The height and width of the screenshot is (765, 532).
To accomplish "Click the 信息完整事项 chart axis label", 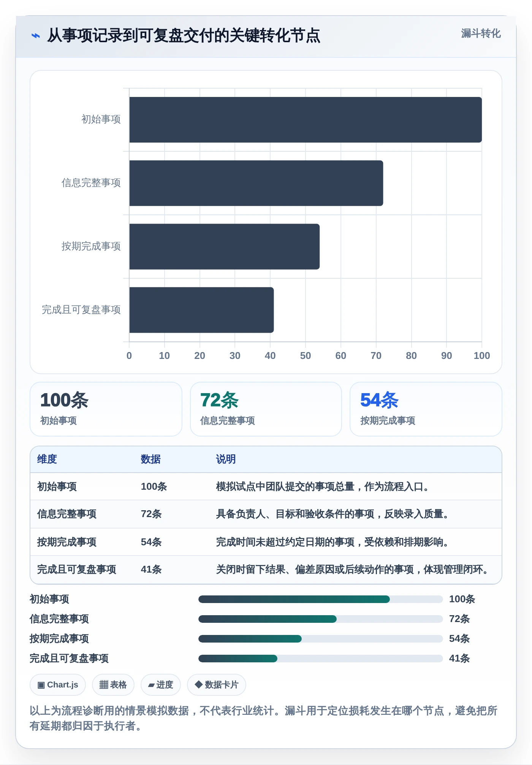I will tap(91, 183).
